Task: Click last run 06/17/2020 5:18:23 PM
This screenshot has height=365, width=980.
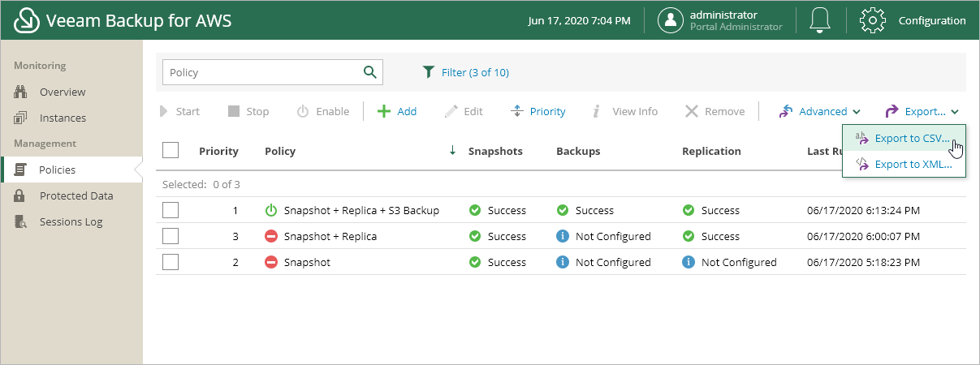Action: coord(863,262)
